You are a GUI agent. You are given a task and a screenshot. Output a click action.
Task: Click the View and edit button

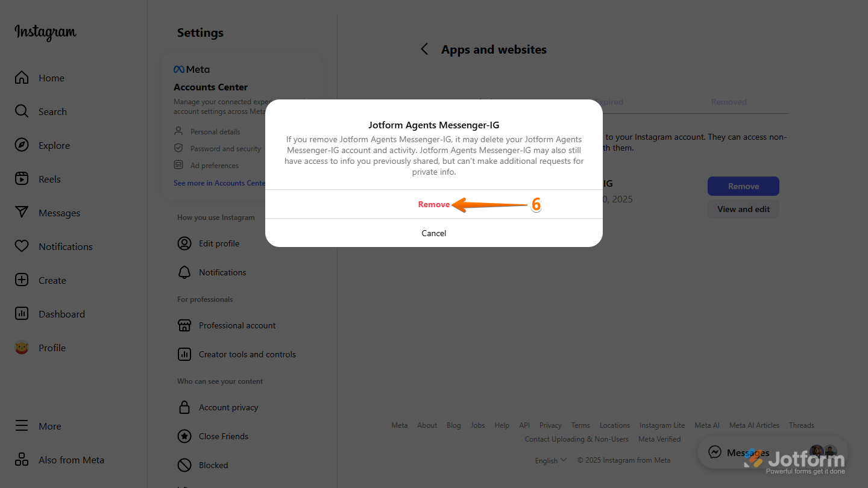click(x=743, y=209)
